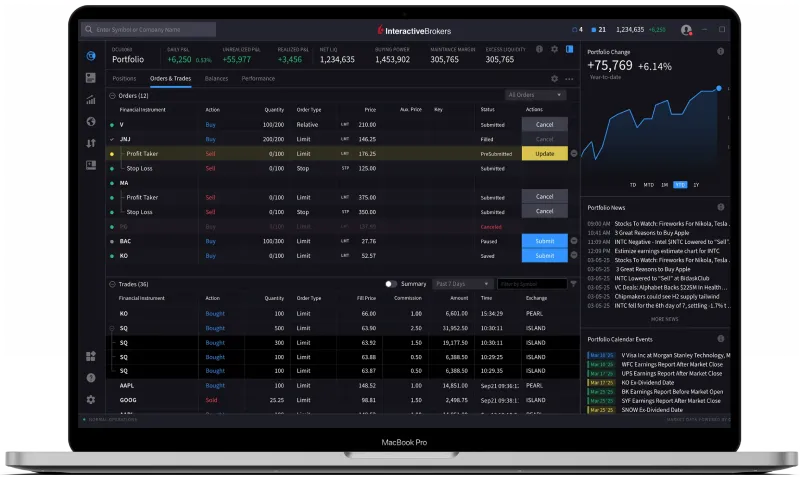Cancel the V buy order
Viewport: 800px width, 477px height.
(x=544, y=124)
